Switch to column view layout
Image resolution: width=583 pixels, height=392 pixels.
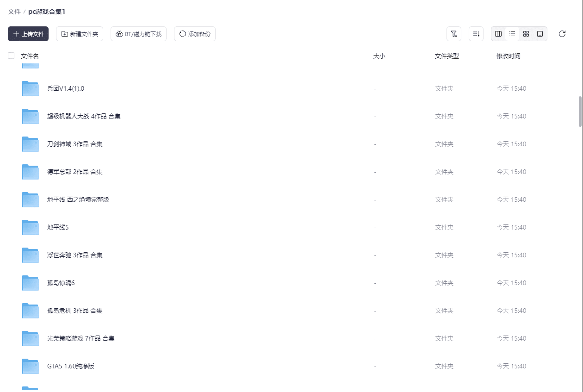click(x=498, y=34)
